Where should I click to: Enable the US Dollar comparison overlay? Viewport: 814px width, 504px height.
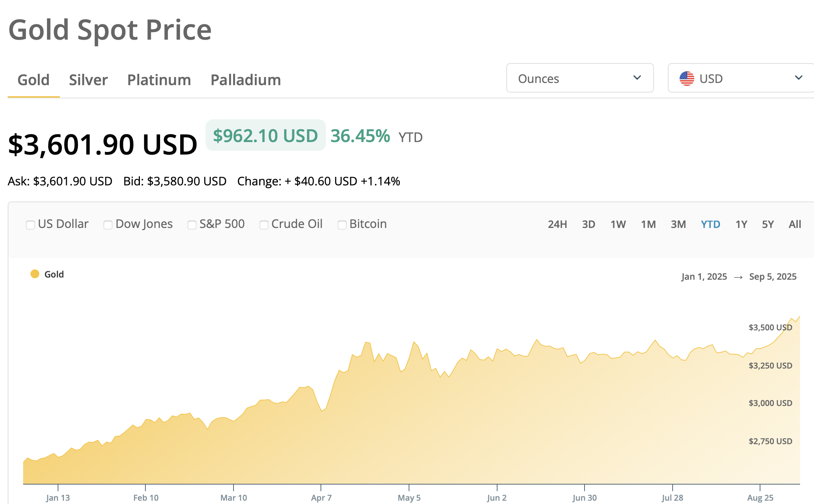[30, 224]
